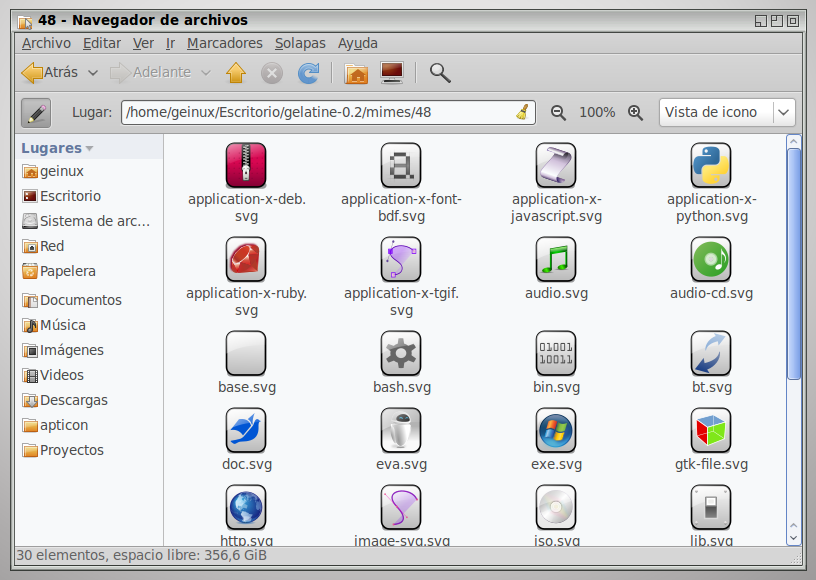Click the search magnifier icon
816x580 pixels.
coord(440,73)
